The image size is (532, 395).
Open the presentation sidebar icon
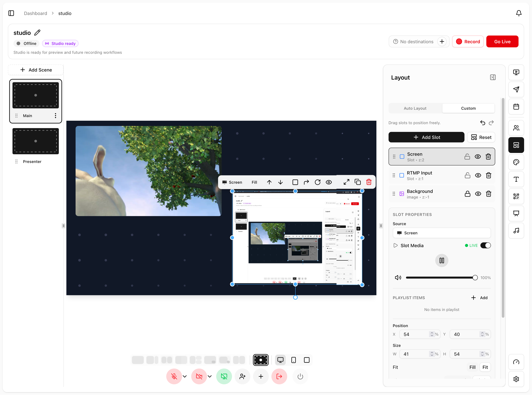[x=516, y=213]
